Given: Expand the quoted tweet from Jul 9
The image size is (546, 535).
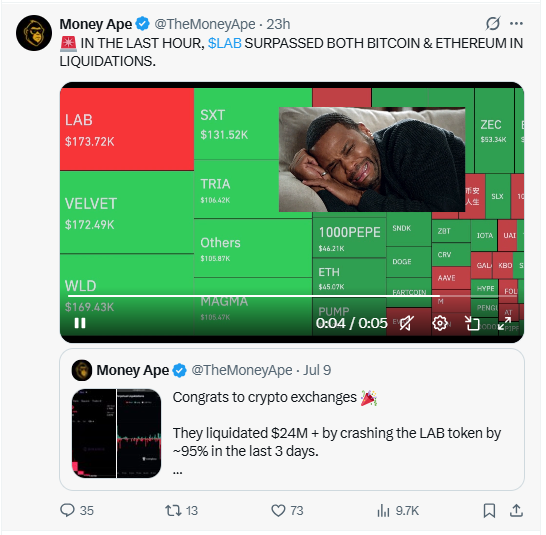Looking at the screenshot, I should click(x=292, y=420).
